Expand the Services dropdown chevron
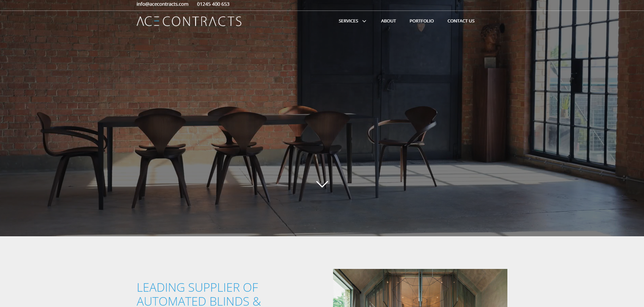The image size is (644, 307). click(364, 21)
